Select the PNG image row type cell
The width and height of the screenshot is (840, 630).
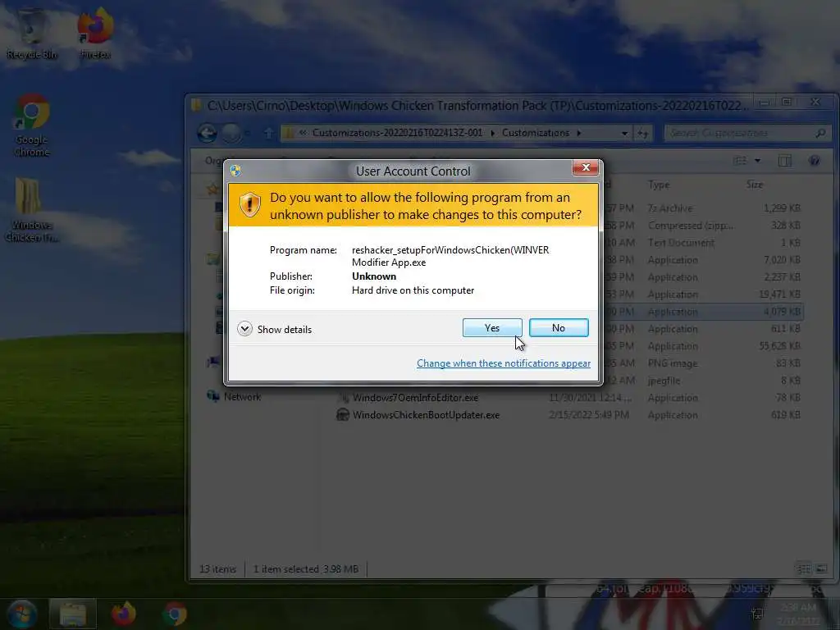click(x=673, y=363)
